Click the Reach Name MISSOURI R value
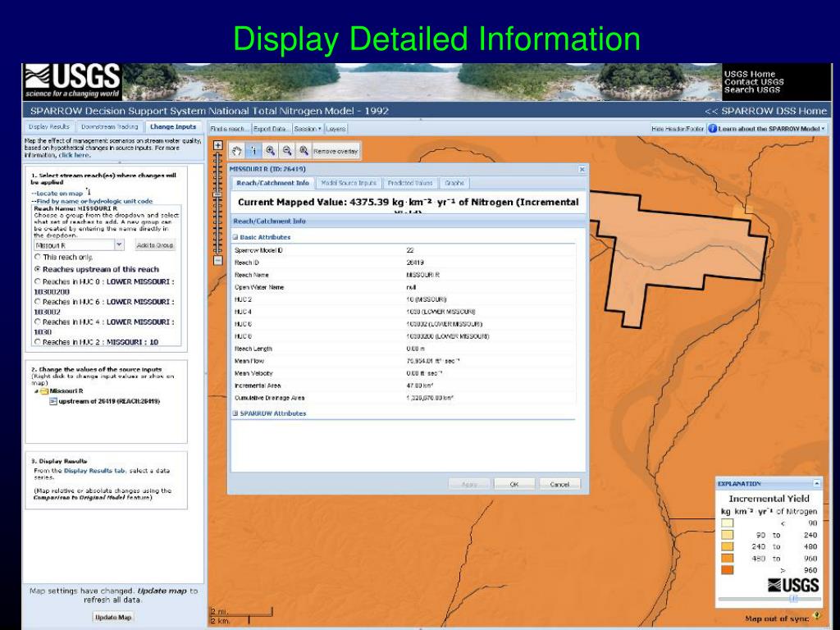The width and height of the screenshot is (840, 630). (x=422, y=275)
